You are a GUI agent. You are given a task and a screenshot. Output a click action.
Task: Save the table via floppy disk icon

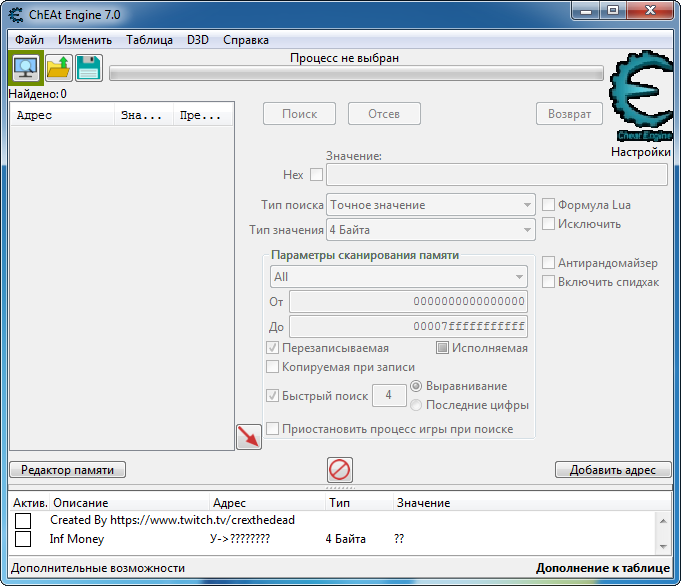pyautogui.click(x=89, y=68)
